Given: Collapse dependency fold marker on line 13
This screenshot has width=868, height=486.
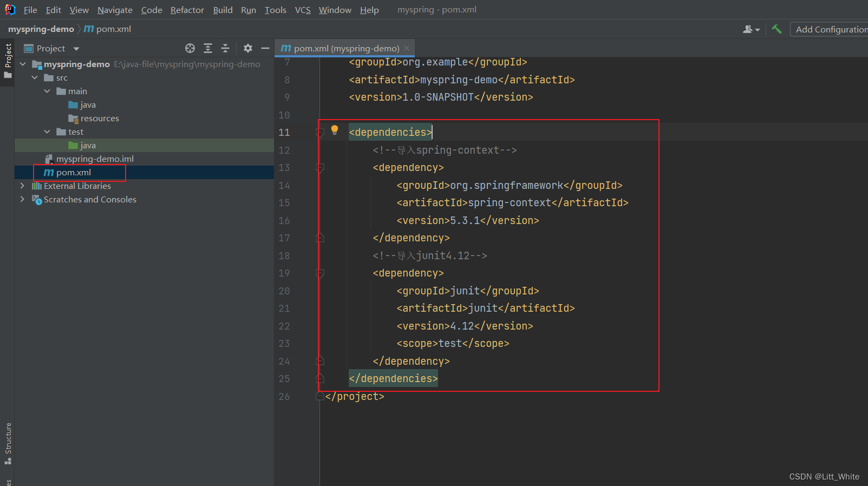Looking at the screenshot, I should (x=320, y=168).
